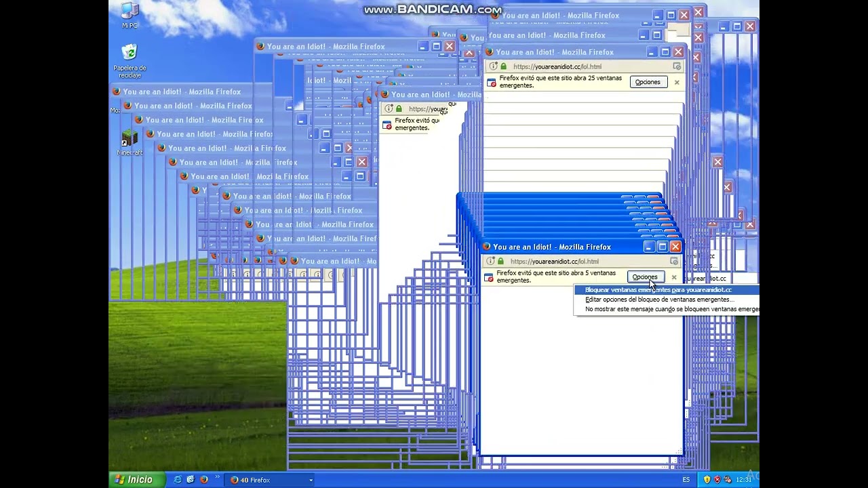Click popup-blocked icon on front window notification bar
Screen dimensions: 868x488
[489, 277]
